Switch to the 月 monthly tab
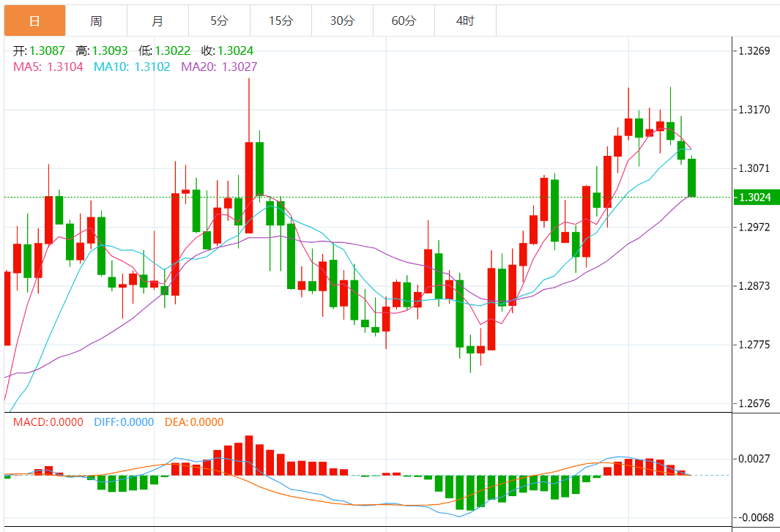The image size is (780, 532). click(157, 20)
